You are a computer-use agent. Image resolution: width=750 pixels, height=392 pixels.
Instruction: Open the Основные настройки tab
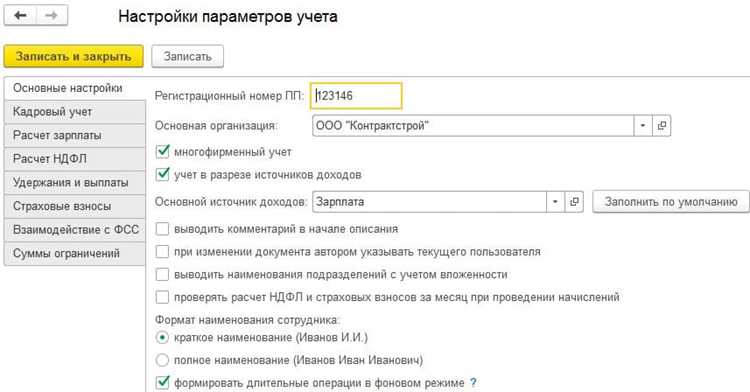pos(75,88)
